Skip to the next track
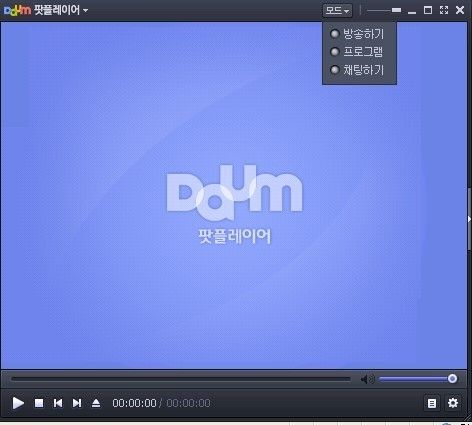The height and width of the screenshot is (425, 472). pyautogui.click(x=77, y=403)
